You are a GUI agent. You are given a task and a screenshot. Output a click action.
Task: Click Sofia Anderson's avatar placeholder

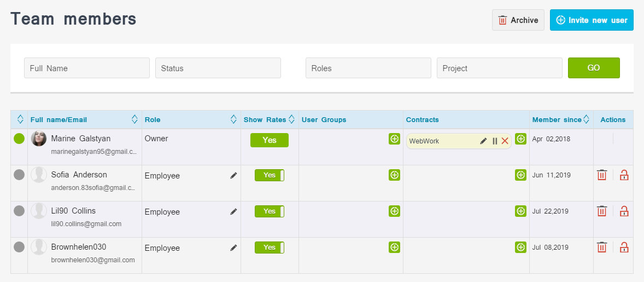pos(39,175)
